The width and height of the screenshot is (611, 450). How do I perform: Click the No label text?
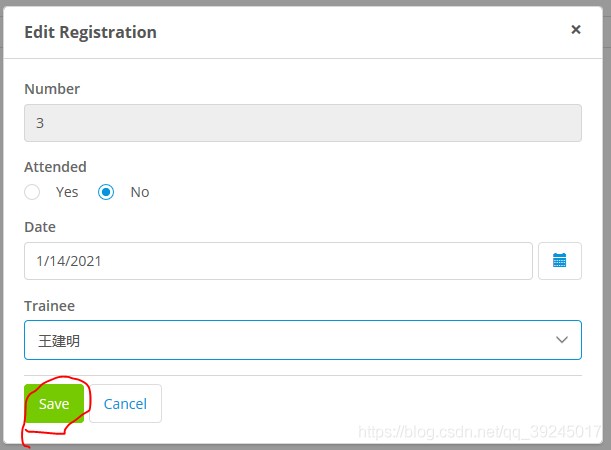[x=140, y=192]
